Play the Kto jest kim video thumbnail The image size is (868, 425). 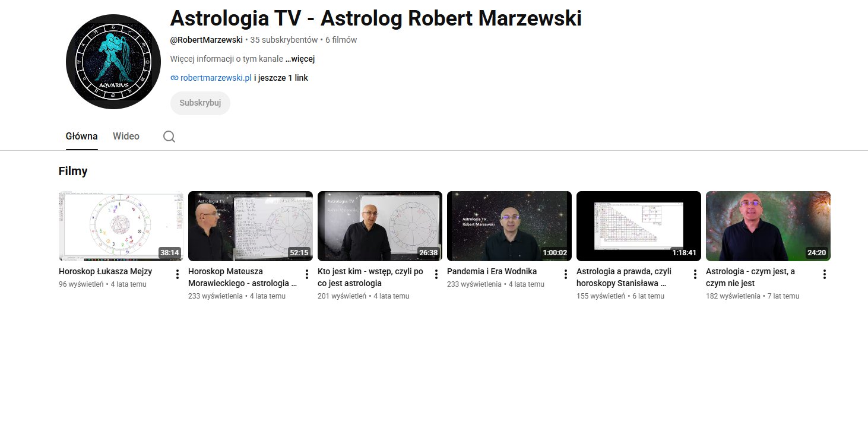380,226
